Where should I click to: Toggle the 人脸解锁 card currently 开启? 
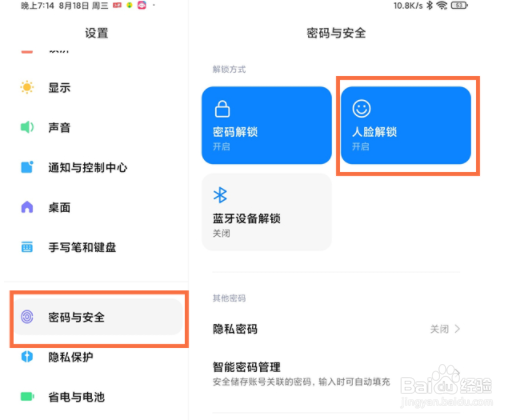coord(406,125)
